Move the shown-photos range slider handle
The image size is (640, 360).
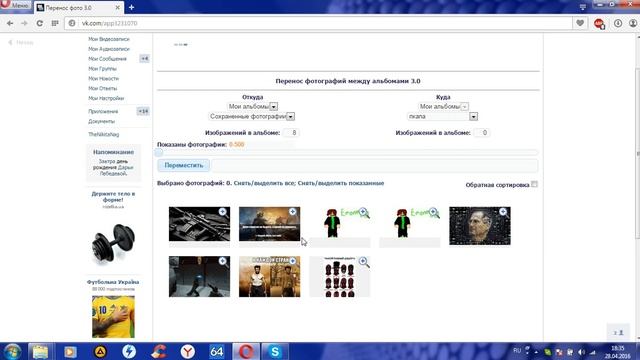click(159, 153)
